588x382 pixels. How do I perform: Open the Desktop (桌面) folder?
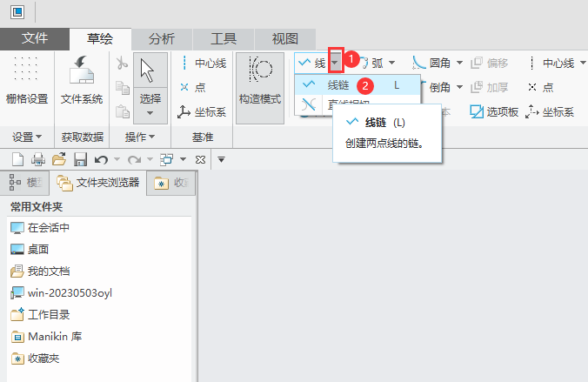click(30, 249)
